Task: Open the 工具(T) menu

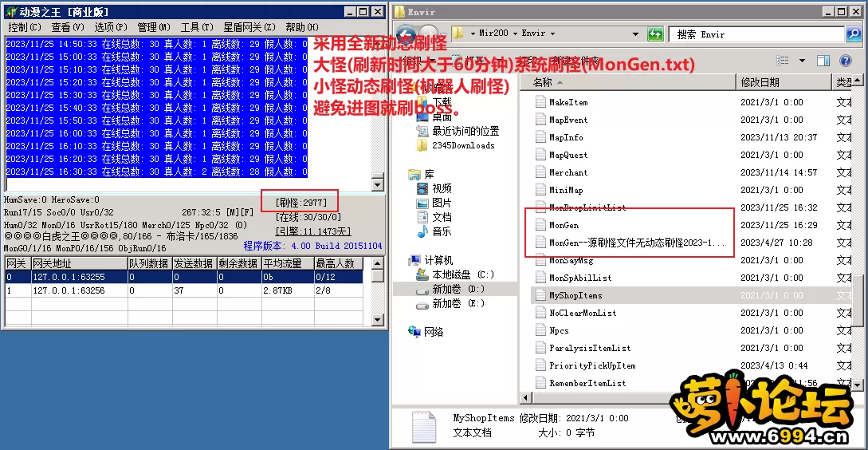Action: coord(197,26)
